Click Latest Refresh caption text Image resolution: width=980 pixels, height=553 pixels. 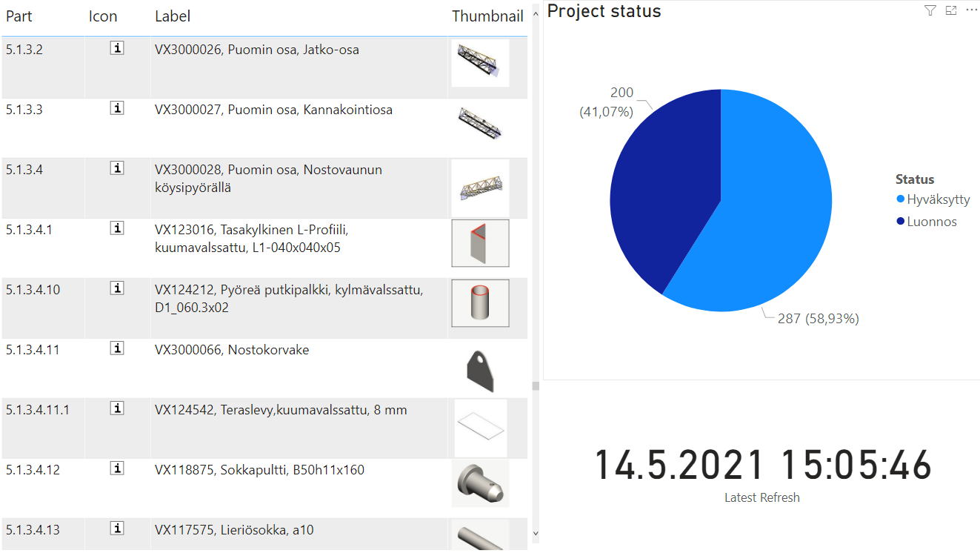click(x=762, y=497)
